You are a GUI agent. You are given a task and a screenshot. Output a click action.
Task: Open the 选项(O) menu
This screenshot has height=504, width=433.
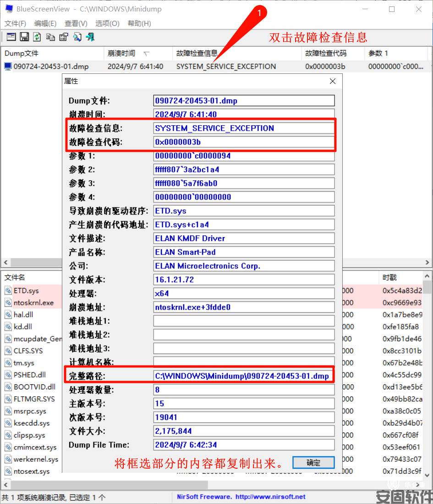click(x=107, y=23)
